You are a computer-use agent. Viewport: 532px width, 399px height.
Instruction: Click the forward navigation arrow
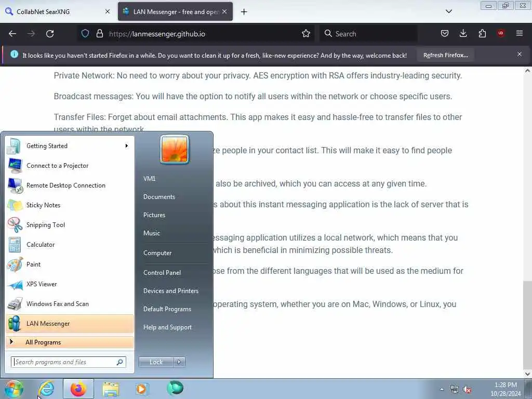click(31, 34)
